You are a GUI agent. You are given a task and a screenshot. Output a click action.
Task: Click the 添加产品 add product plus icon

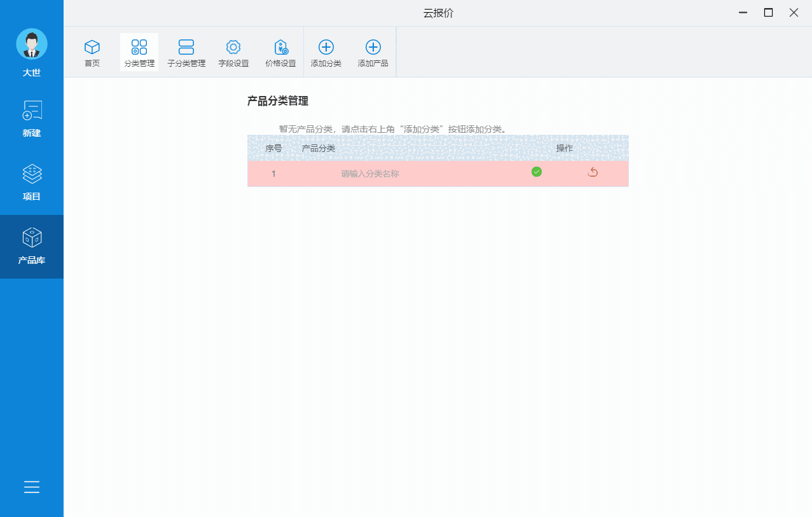click(x=373, y=51)
